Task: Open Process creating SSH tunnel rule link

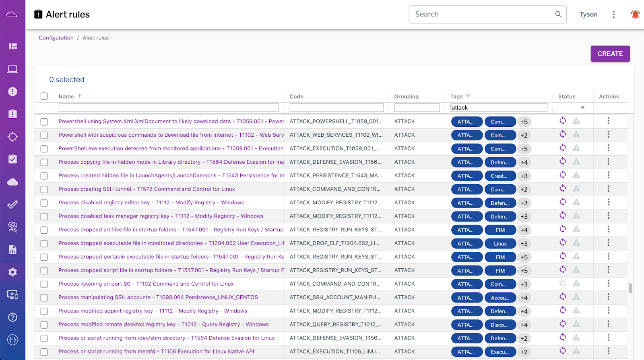Action: pos(147,189)
